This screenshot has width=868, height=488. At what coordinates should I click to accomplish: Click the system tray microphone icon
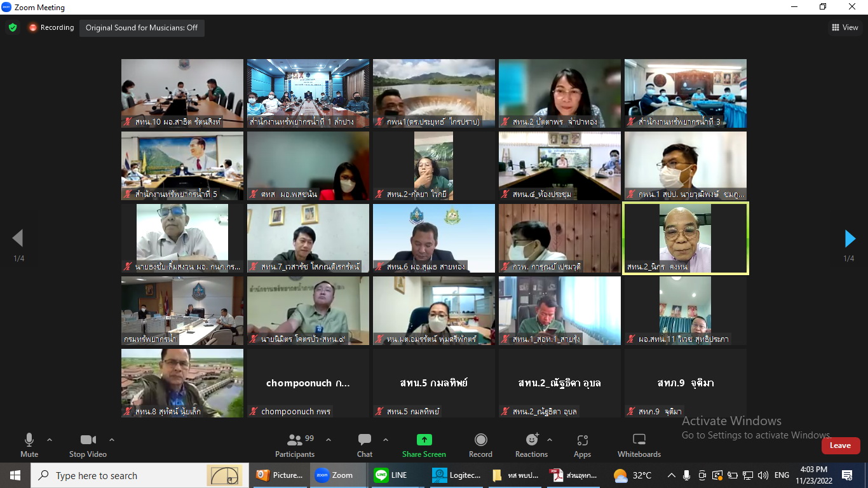pyautogui.click(x=686, y=475)
